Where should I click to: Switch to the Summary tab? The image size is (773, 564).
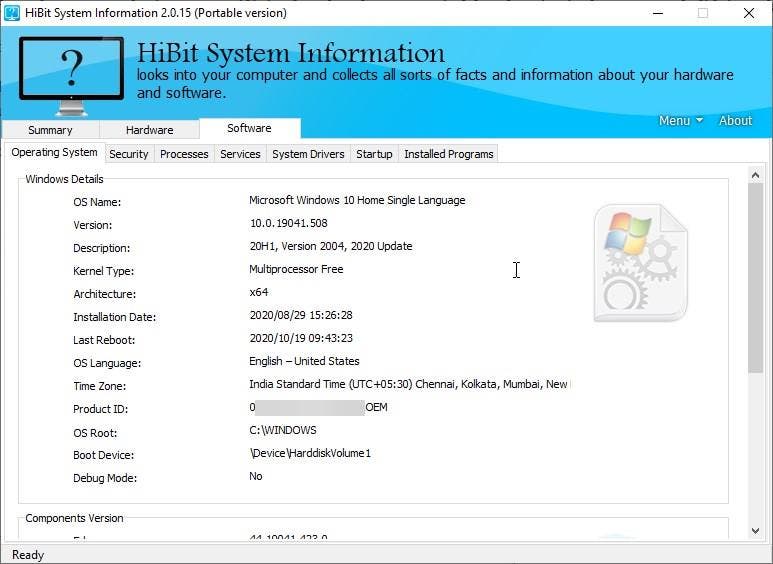pos(50,130)
